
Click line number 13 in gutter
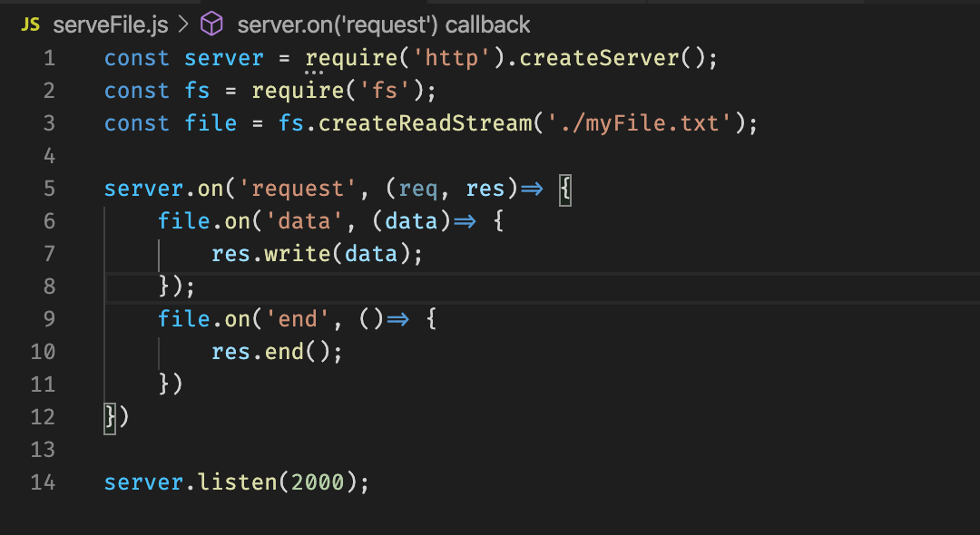[x=43, y=450]
